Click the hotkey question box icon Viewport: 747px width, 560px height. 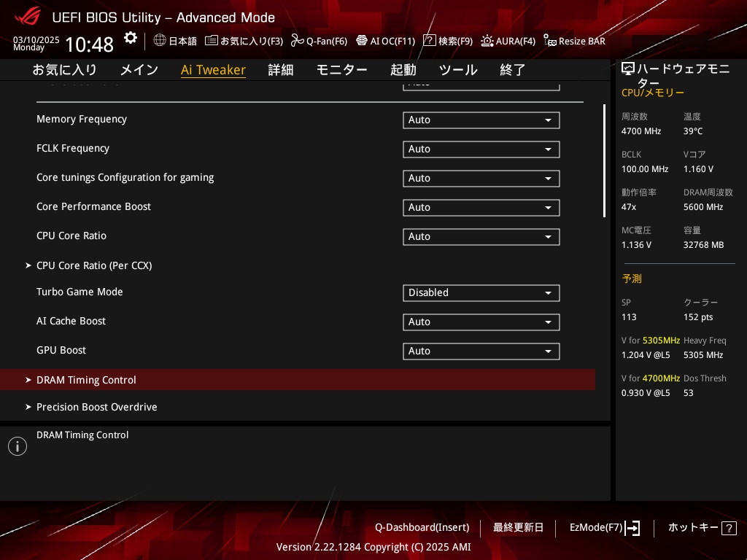click(729, 528)
